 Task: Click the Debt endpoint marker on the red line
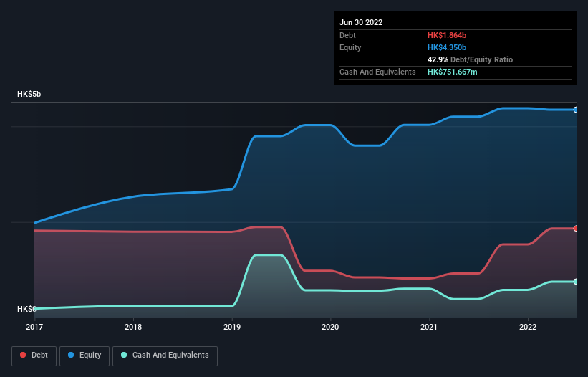[x=576, y=229]
